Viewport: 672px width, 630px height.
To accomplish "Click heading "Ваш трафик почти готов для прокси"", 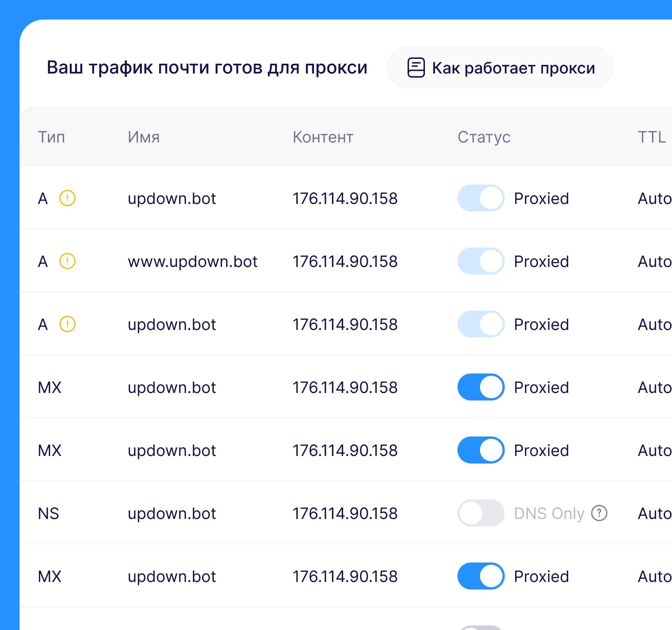I will 207,68.
